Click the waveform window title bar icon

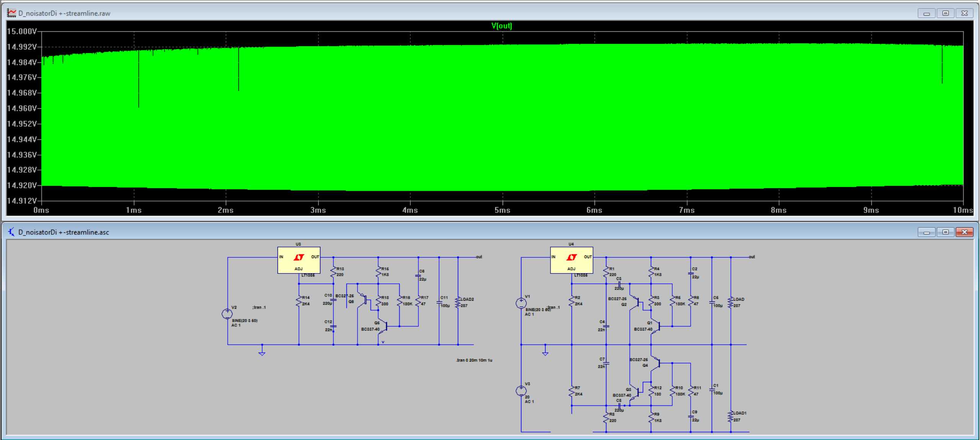tap(11, 13)
